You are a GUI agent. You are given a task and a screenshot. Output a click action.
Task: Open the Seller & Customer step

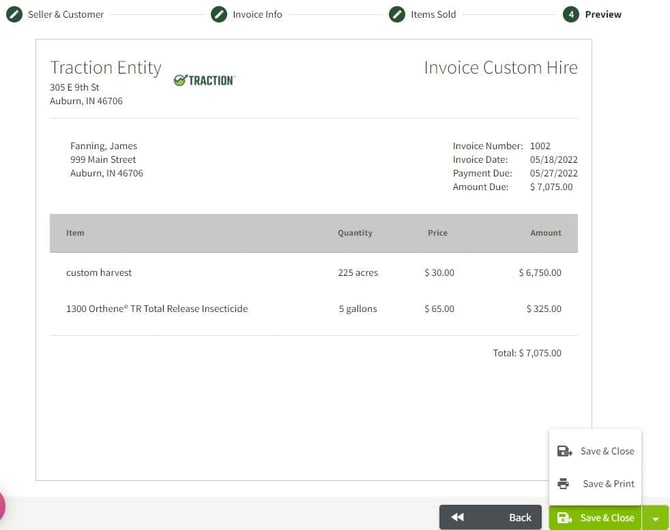66,14
